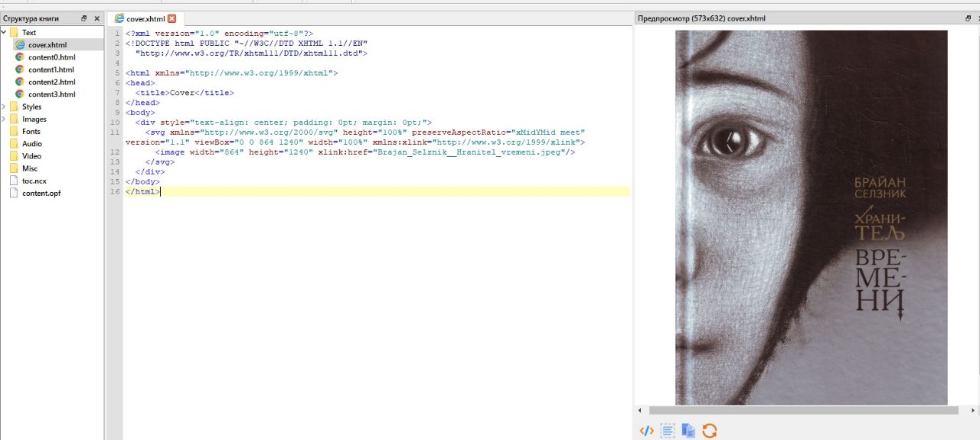Select content0.html in the book browser
The height and width of the screenshot is (440, 980).
52,57
